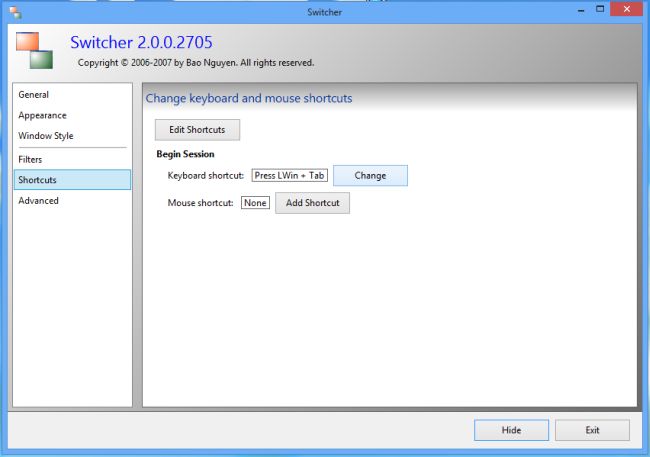
Task: Click the Exit button
Action: coord(592,430)
